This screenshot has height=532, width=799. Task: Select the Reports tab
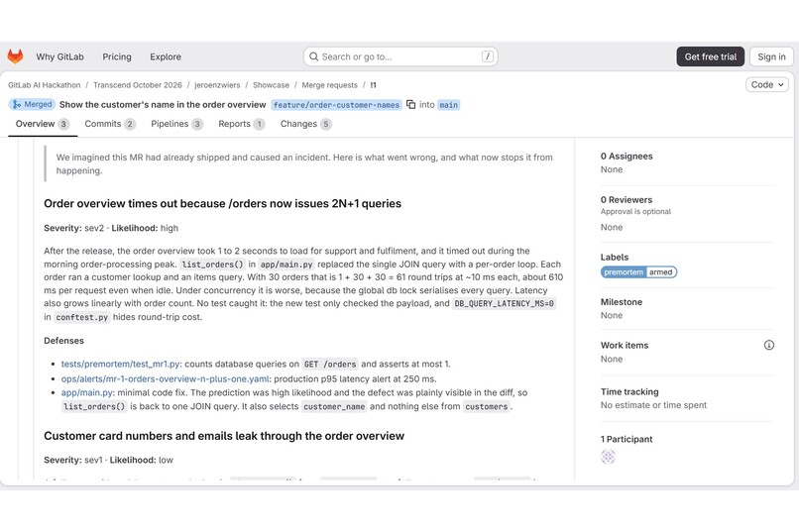[242, 124]
